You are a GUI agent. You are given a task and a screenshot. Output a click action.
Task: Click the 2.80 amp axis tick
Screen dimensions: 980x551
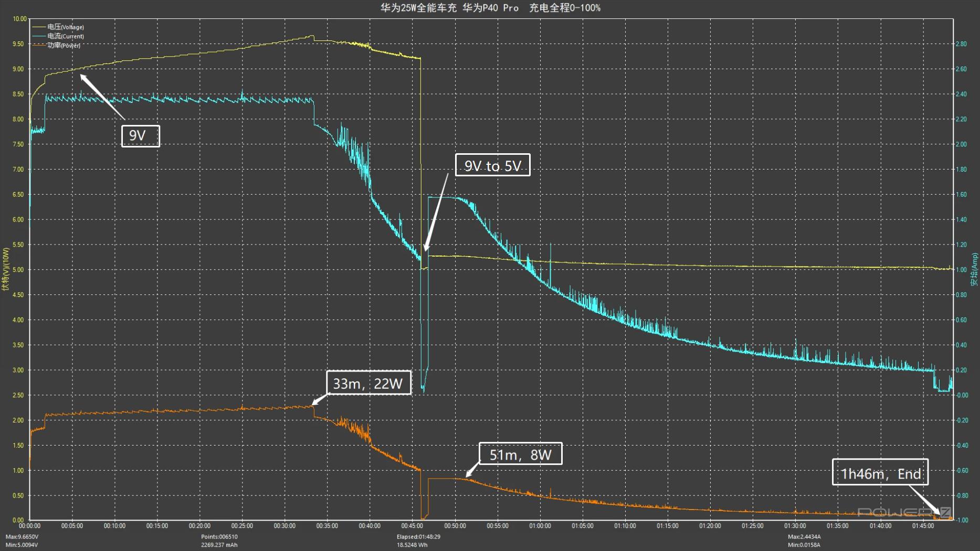point(962,44)
